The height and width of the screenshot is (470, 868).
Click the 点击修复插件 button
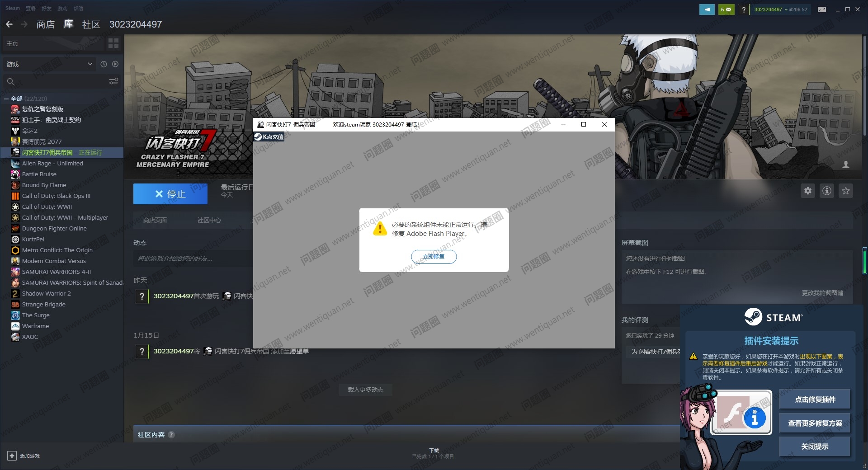pyautogui.click(x=815, y=399)
